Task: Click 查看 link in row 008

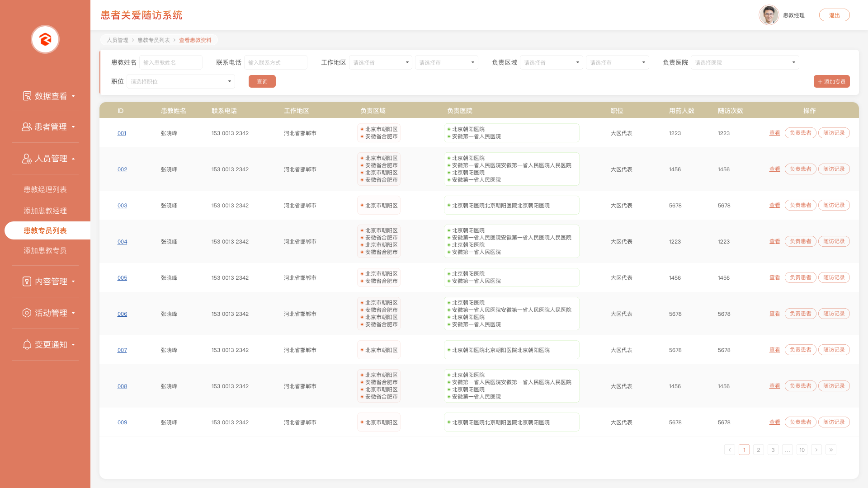Action: click(x=775, y=386)
